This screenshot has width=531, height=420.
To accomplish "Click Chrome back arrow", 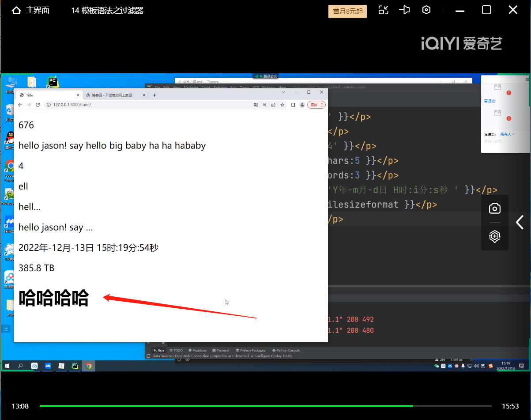I will pyautogui.click(x=20, y=105).
